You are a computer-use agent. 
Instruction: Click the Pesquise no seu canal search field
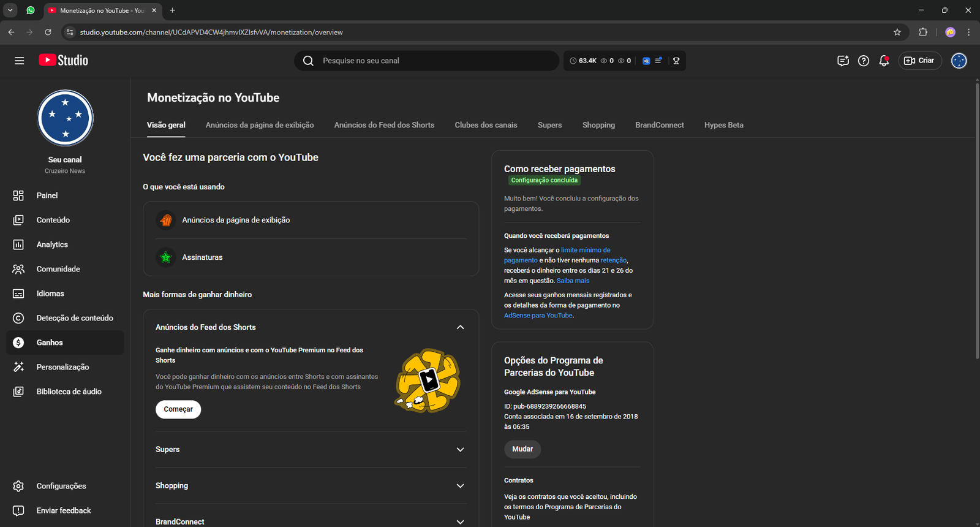(x=429, y=61)
